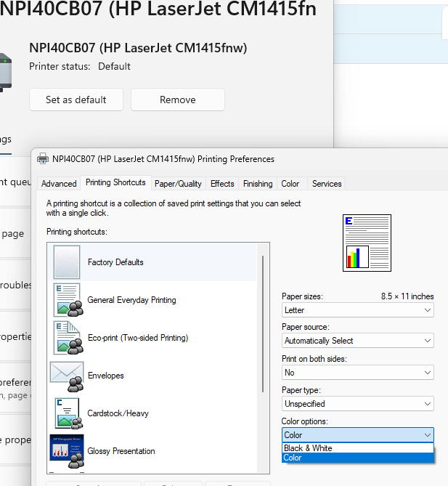
Task: Choose Color in the dropdown list
Action: (357, 458)
